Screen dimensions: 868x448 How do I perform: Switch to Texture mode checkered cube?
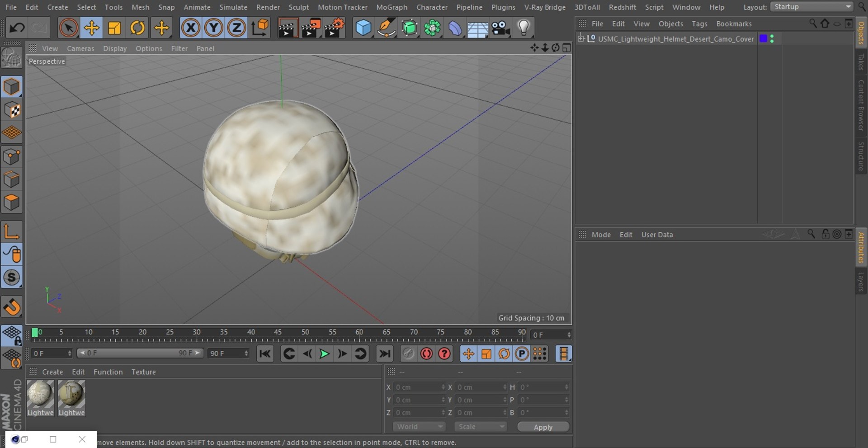[x=11, y=110]
